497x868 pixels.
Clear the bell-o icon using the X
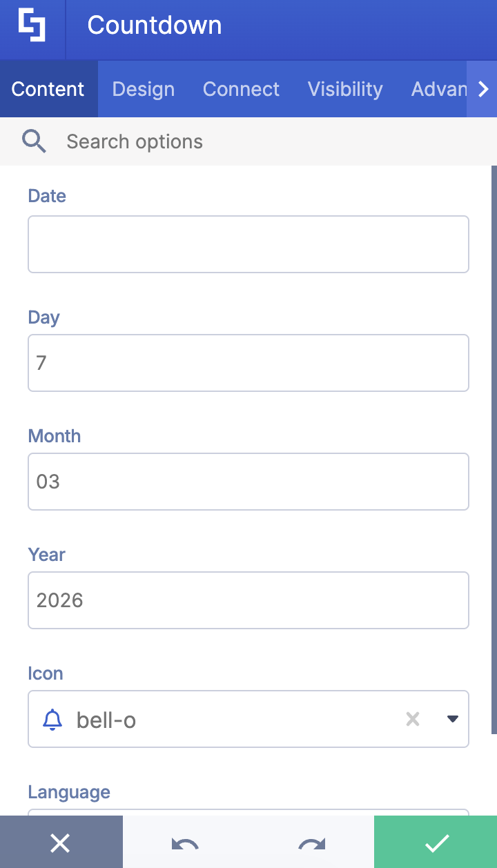413,719
